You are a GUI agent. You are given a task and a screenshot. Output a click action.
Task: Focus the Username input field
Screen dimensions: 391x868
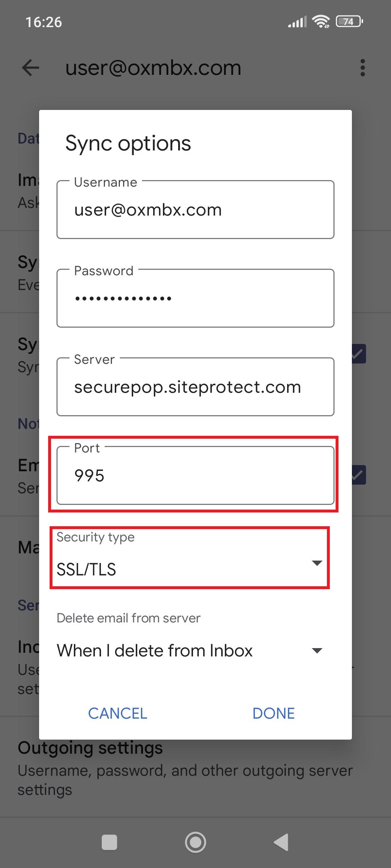pyautogui.click(x=195, y=210)
